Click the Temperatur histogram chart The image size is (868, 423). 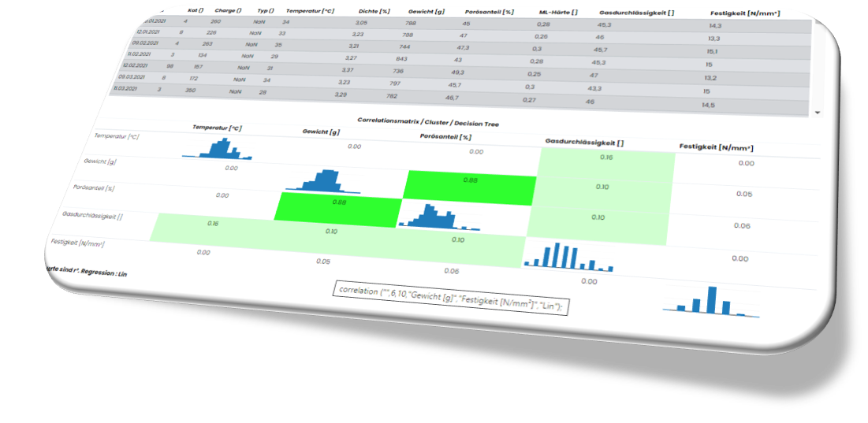point(218,149)
